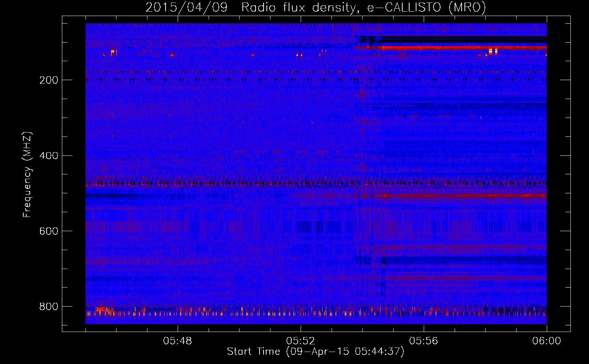589x364 pixels.
Task: Click the 200 frequency tick label
Action: [x=49, y=80]
